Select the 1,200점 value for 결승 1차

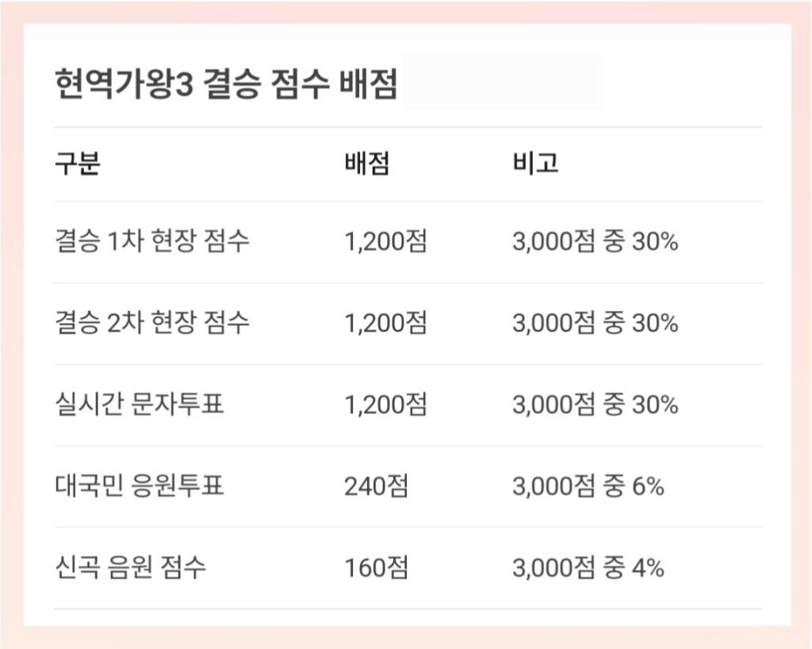[x=386, y=241]
